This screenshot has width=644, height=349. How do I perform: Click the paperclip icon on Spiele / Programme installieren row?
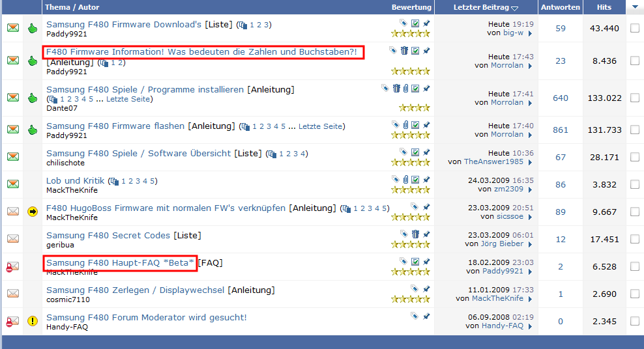(x=406, y=88)
